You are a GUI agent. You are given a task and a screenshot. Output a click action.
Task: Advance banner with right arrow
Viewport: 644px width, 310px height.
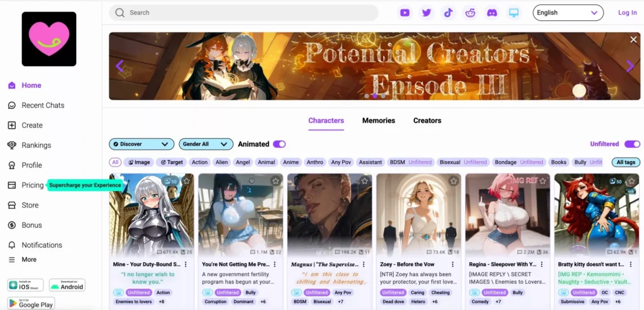[x=630, y=67]
